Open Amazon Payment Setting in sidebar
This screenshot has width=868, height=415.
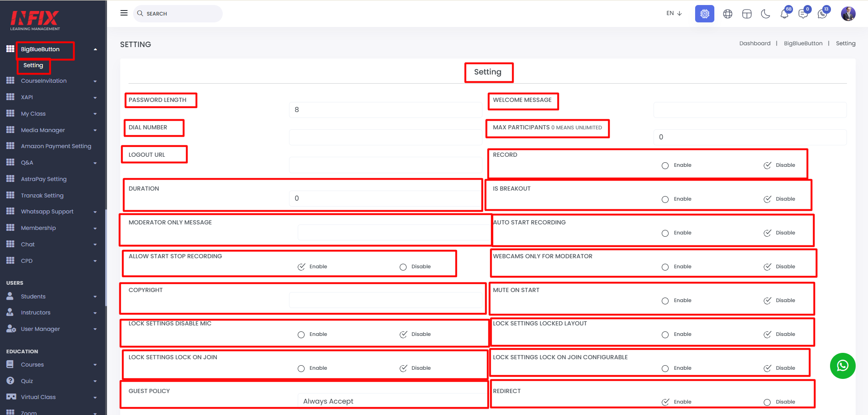point(56,146)
